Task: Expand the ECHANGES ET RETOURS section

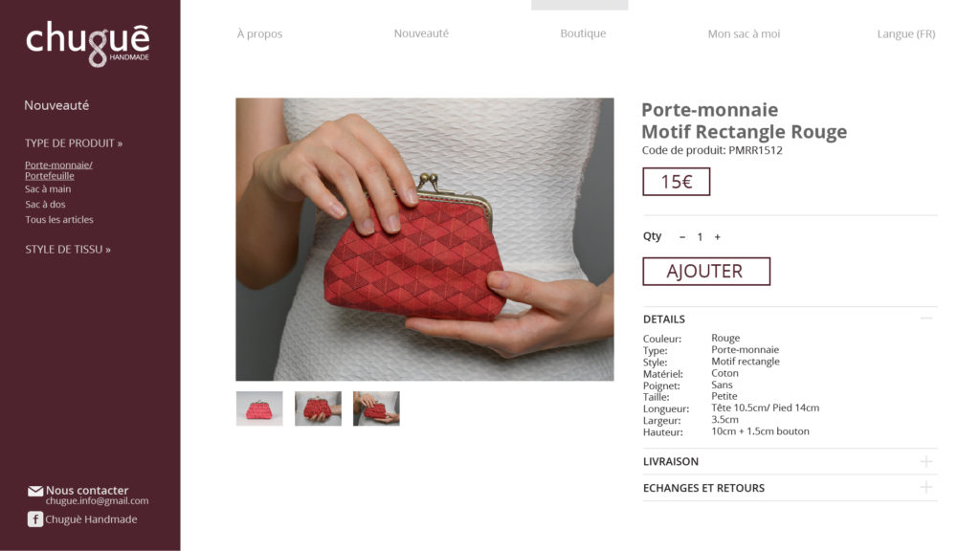Action: point(926,488)
